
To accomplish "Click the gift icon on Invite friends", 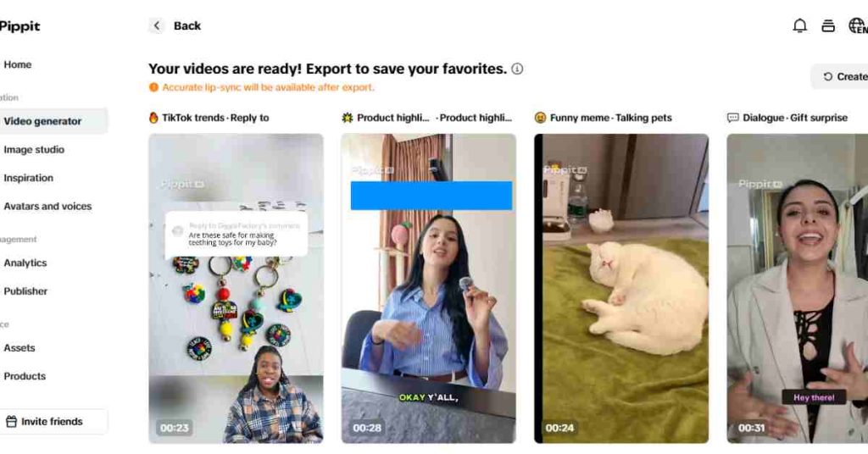I will pos(11,421).
